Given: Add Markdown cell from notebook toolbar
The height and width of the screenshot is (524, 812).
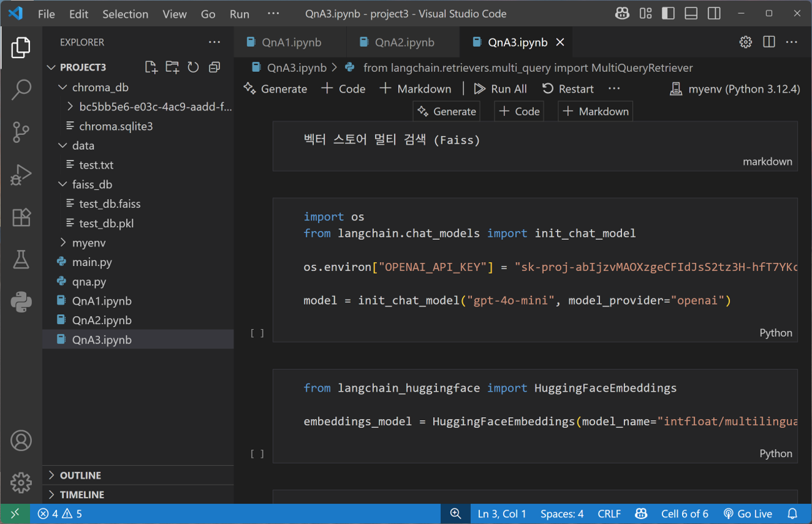Looking at the screenshot, I should coord(415,89).
